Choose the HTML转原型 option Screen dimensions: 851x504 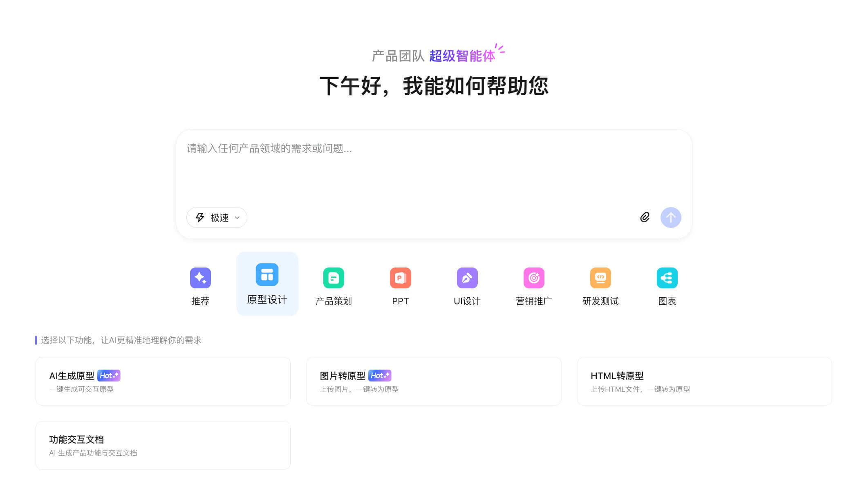pos(704,381)
